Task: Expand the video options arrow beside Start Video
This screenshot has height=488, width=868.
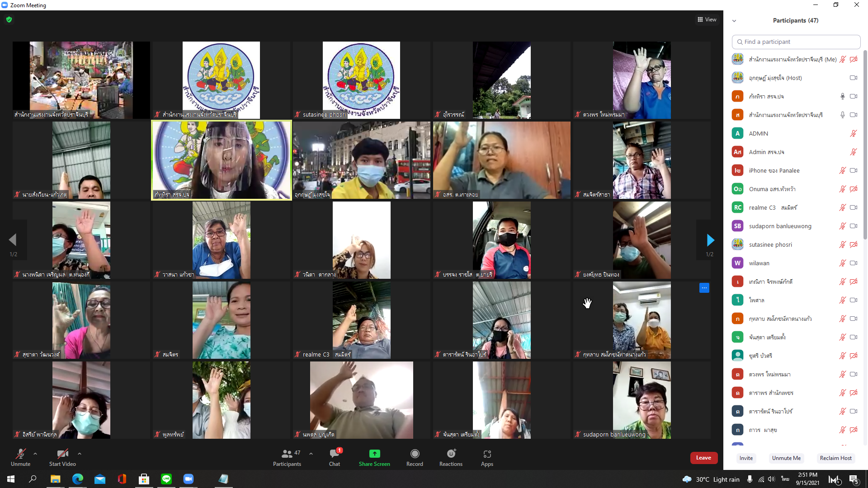Action: tap(80, 454)
